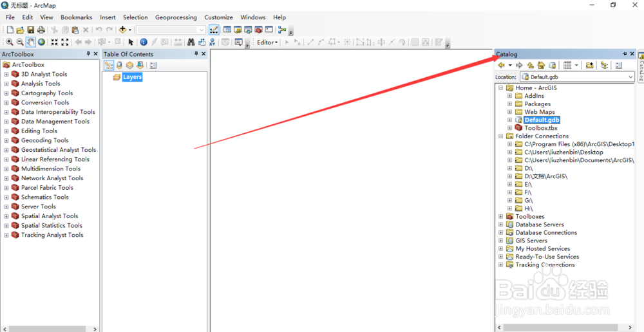Open the Editor dropdown menu
The image size is (644, 332).
click(x=267, y=42)
